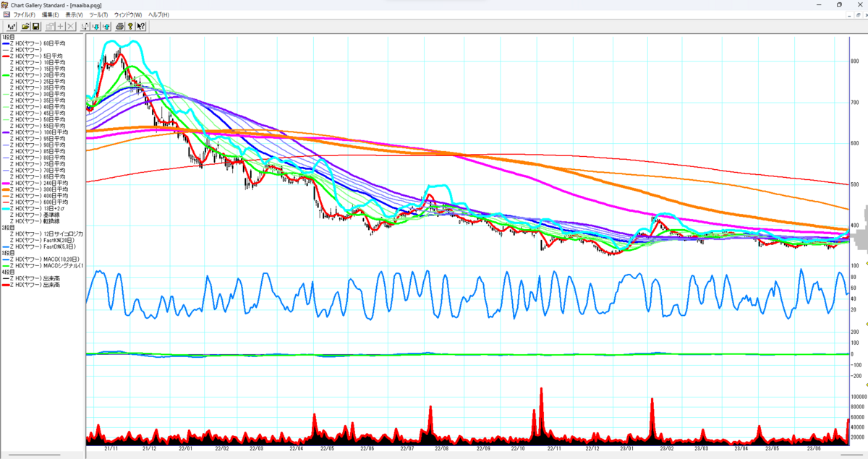Select the 2段目 section header
The width and height of the screenshot is (868, 459).
[x=8, y=228]
